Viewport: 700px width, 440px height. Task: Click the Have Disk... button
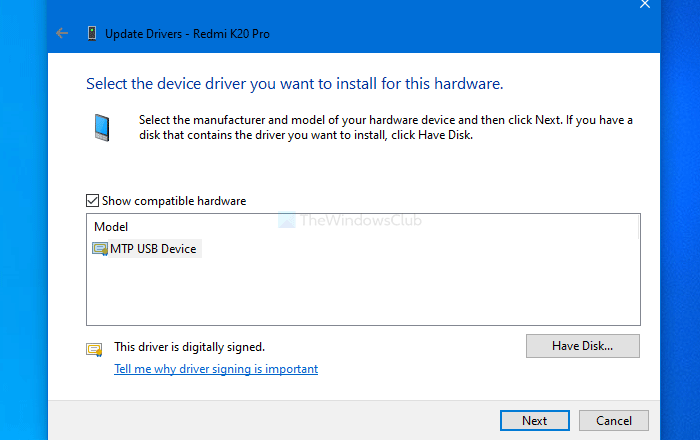(x=582, y=346)
